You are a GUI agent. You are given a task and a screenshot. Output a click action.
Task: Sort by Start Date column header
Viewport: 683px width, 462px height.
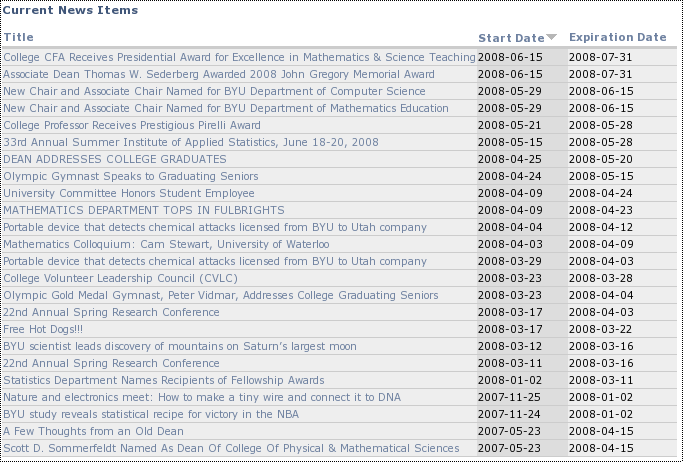click(511, 38)
